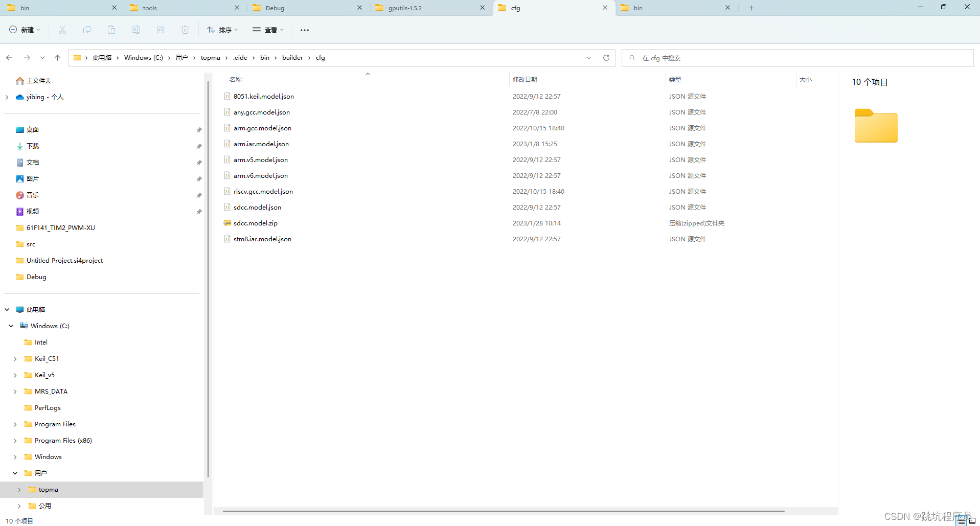The width and height of the screenshot is (980, 526).
Task: Refresh the cfg folder view
Action: (606, 58)
